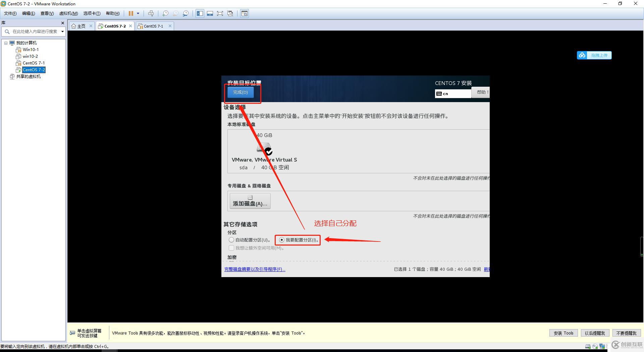The width and height of the screenshot is (644, 352).
Task: Toggle the library sidebar view icon
Action: click(x=200, y=13)
